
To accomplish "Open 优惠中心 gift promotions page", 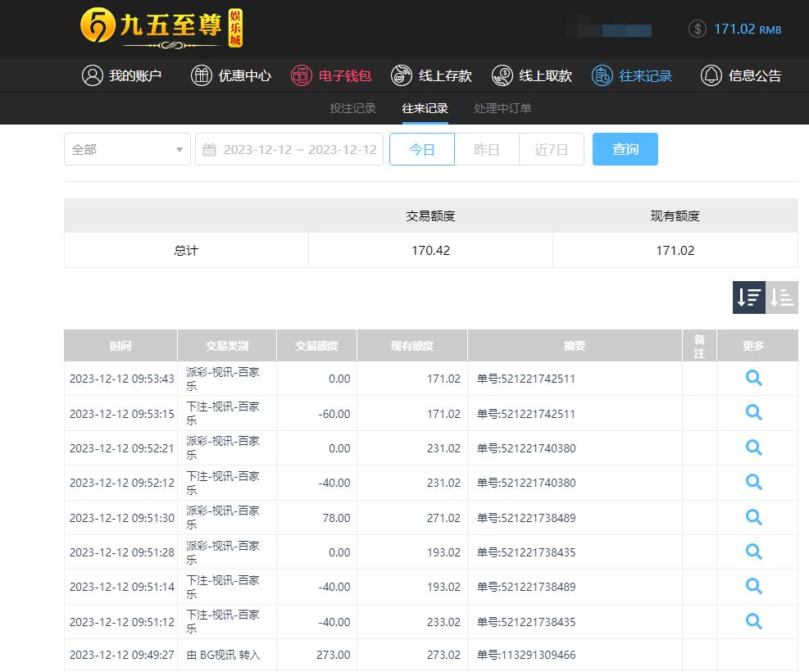I will point(230,75).
